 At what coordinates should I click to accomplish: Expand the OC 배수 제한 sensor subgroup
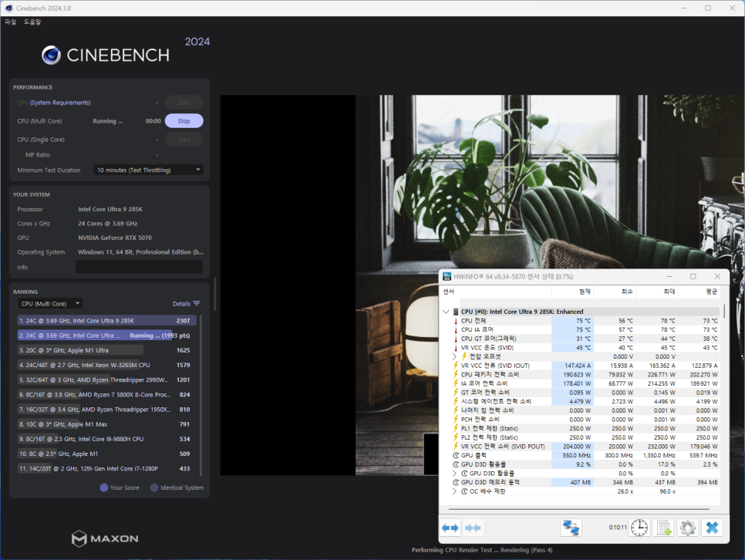[x=455, y=491]
